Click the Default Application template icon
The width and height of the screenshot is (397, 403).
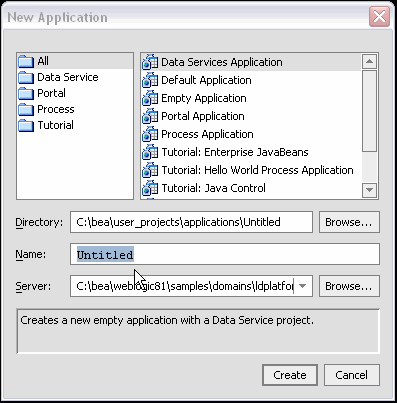pyautogui.click(x=150, y=80)
